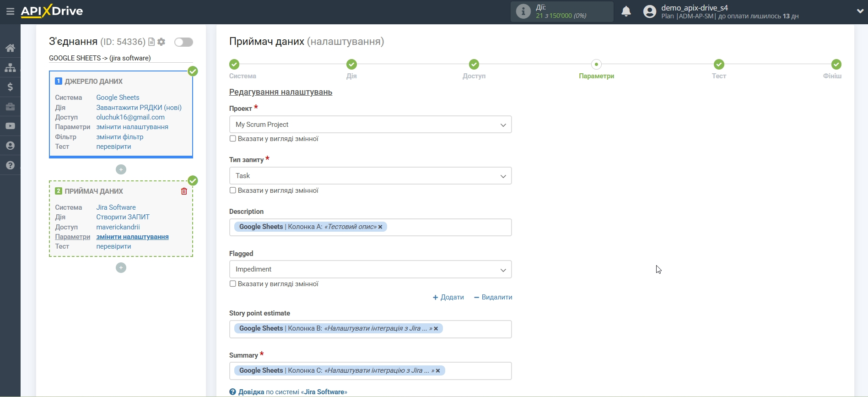Click demo_apix-drive_s4 account name
868x397 pixels.
(694, 8)
